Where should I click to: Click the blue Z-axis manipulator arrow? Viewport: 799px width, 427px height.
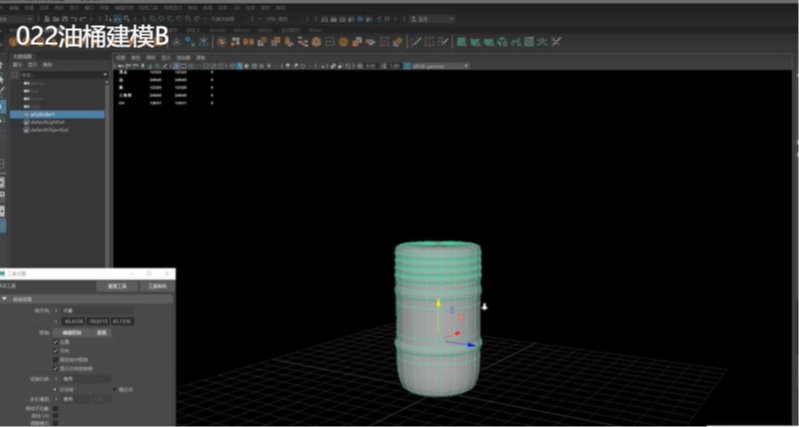click(472, 344)
